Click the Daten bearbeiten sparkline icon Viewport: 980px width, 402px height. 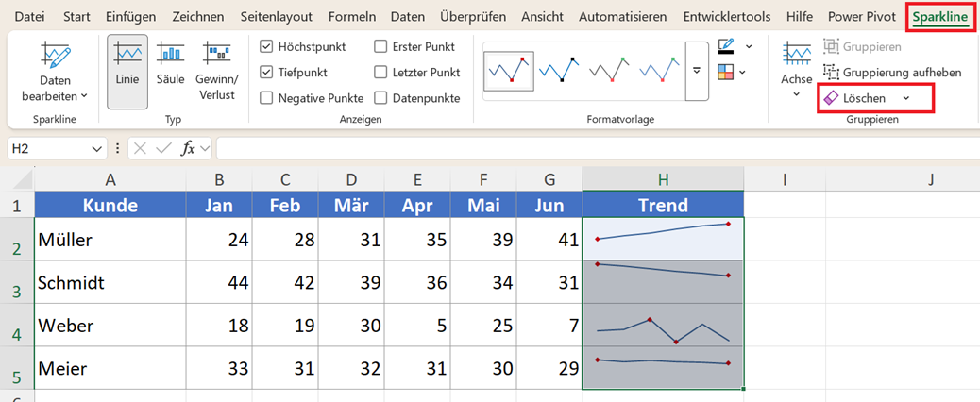55,57
